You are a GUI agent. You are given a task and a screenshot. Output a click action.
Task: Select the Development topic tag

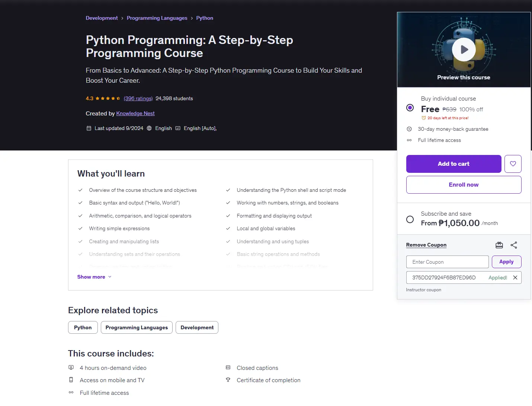click(x=197, y=327)
